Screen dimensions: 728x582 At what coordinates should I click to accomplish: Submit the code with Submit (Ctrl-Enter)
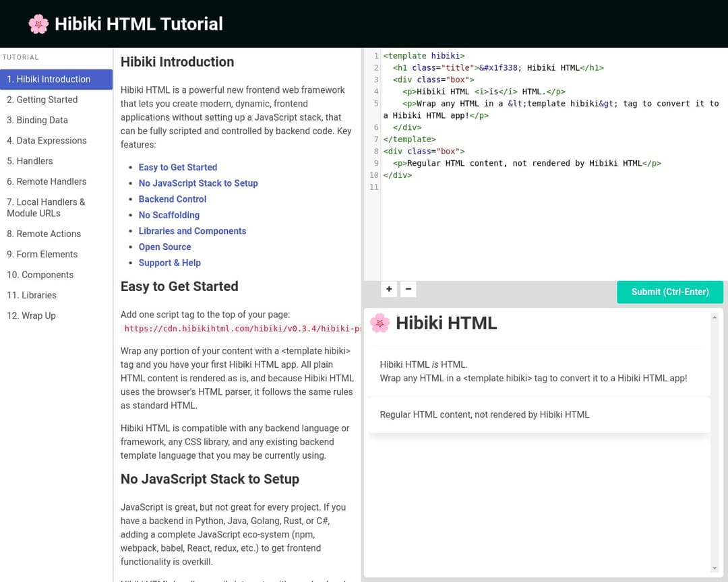[x=670, y=292]
